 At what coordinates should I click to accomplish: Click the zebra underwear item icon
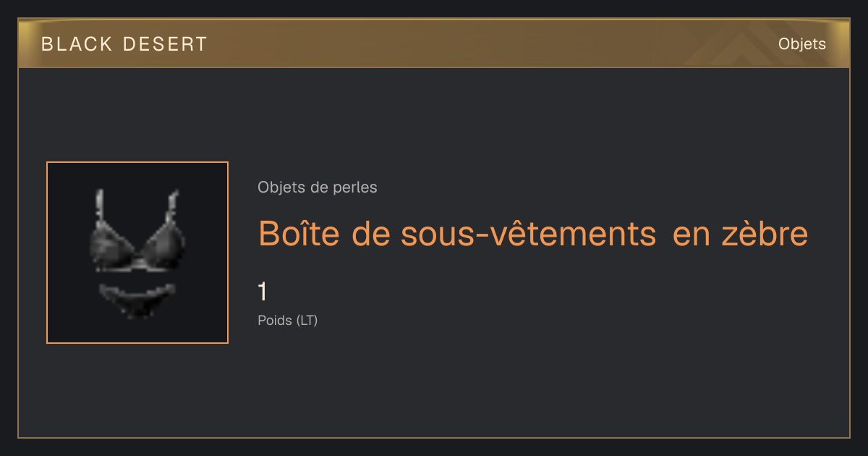pos(137,253)
